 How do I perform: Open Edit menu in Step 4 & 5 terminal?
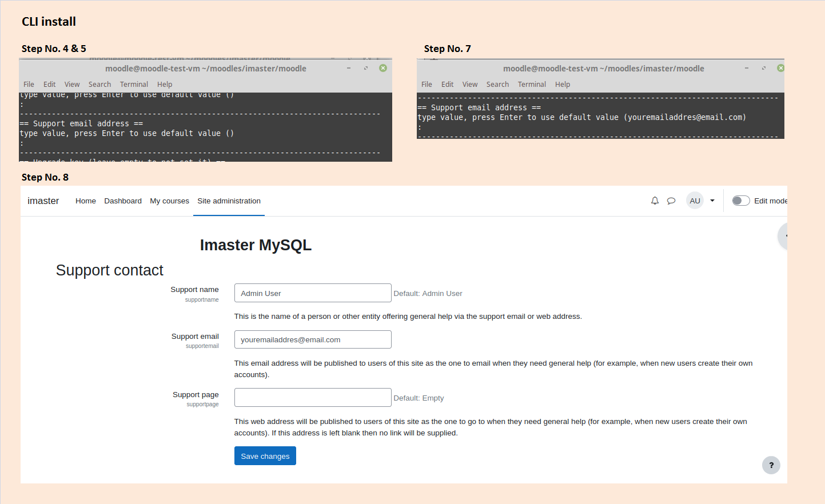point(50,85)
